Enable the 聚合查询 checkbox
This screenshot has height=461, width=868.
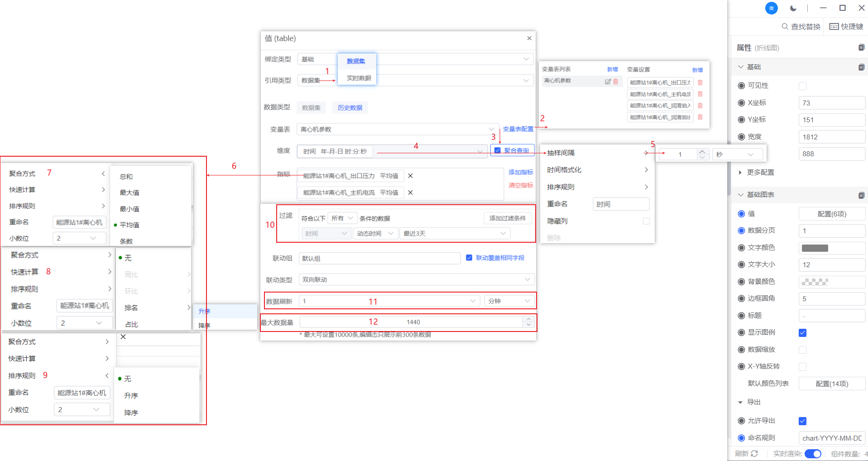[x=498, y=150]
